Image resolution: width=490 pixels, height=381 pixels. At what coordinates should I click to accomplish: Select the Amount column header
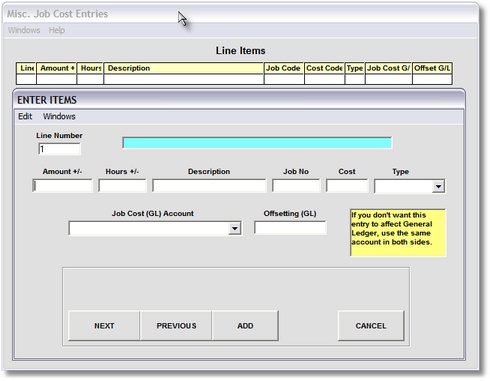tap(57, 68)
